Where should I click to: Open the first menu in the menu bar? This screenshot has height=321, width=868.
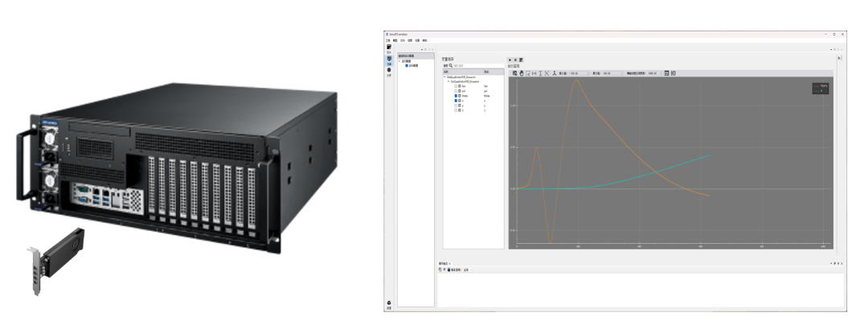pos(388,40)
